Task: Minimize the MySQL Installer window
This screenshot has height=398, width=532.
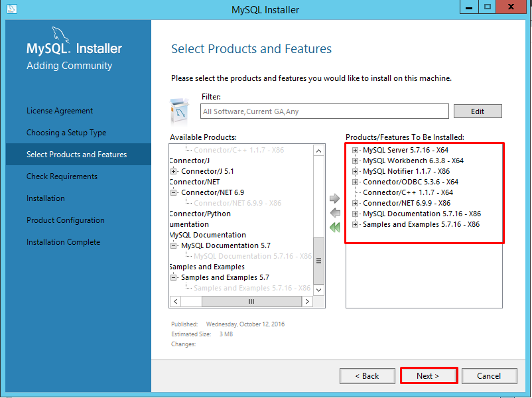Action: [469, 7]
